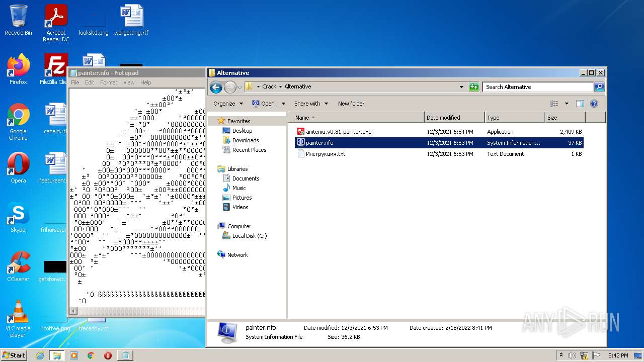Click the Open toolbar button

pos(263,104)
